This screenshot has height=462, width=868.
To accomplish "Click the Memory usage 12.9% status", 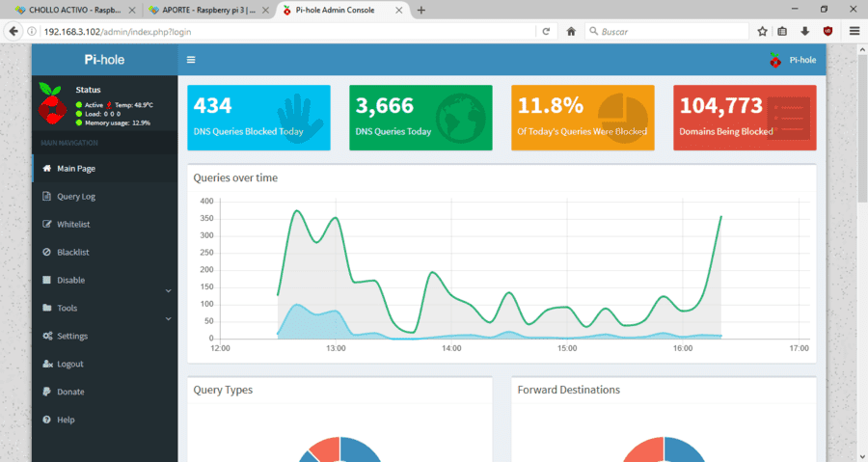I will (x=118, y=122).
